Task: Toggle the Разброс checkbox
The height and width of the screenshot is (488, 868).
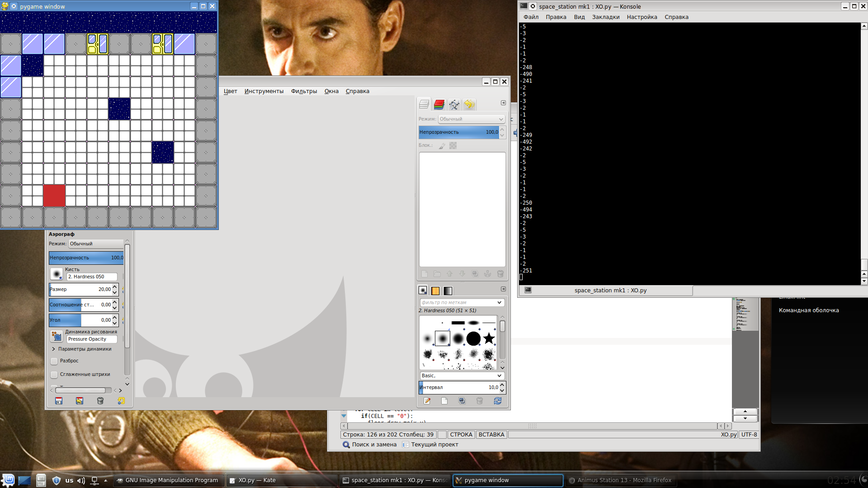Action: [x=54, y=361]
